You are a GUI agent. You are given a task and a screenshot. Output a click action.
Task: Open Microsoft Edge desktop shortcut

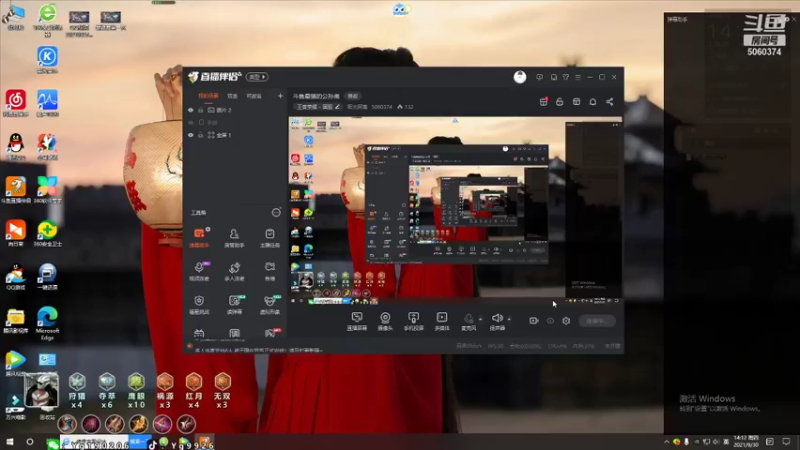point(47,323)
